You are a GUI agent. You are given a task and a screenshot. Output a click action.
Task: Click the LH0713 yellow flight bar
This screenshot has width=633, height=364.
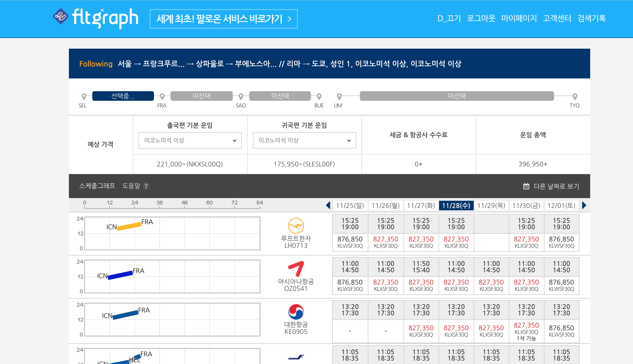coord(129,226)
